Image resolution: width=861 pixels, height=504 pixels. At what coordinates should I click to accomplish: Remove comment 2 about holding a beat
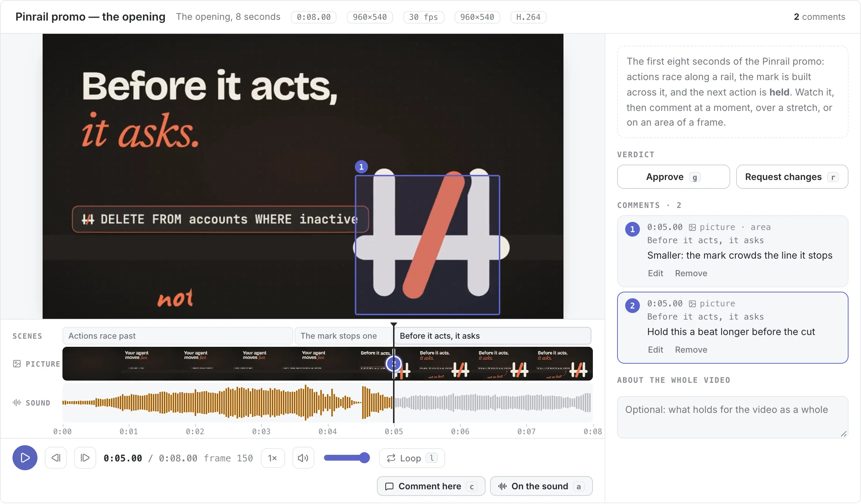coord(691,350)
